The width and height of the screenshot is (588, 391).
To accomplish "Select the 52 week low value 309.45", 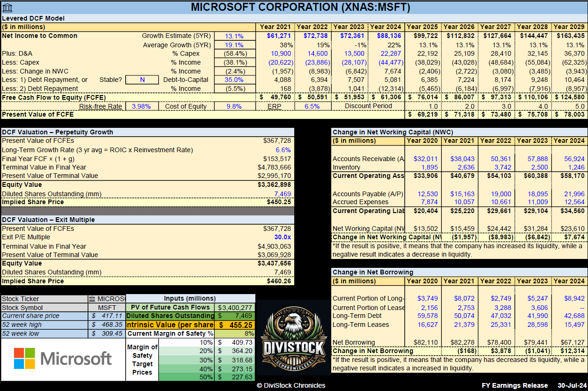I will (107, 333).
